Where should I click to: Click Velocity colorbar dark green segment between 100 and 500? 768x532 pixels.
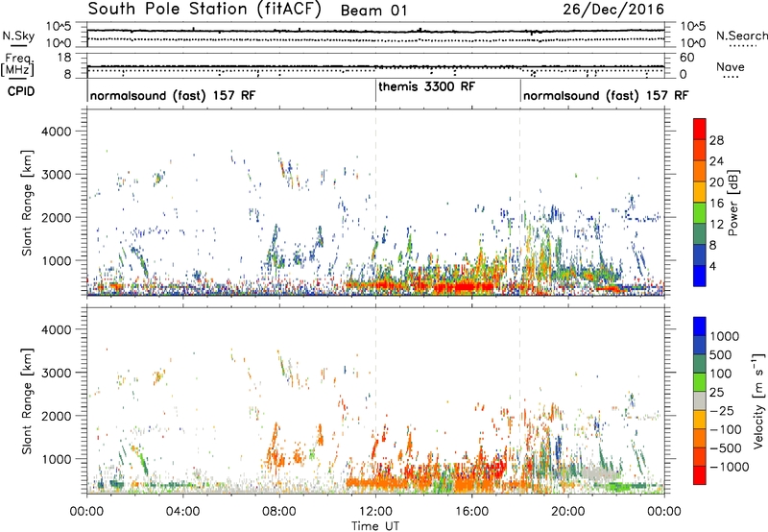[x=700, y=364]
